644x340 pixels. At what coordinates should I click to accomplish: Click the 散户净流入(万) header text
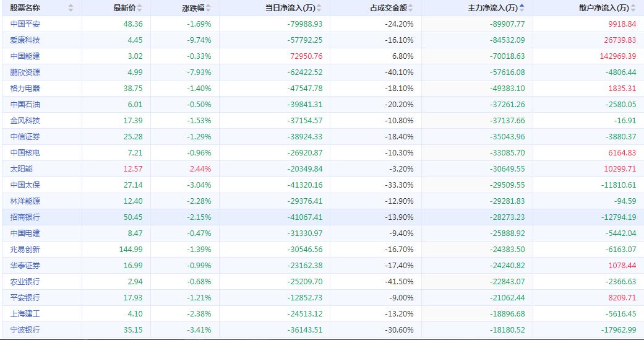coord(604,8)
